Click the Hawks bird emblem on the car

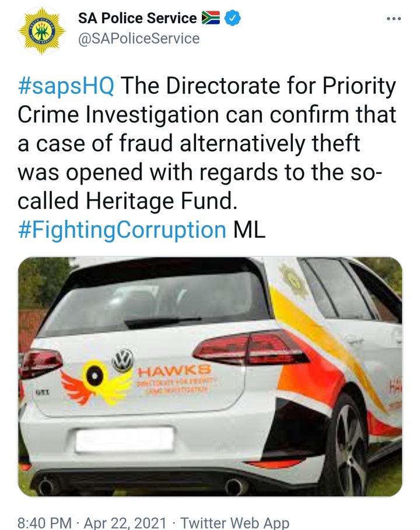pyautogui.click(x=96, y=382)
